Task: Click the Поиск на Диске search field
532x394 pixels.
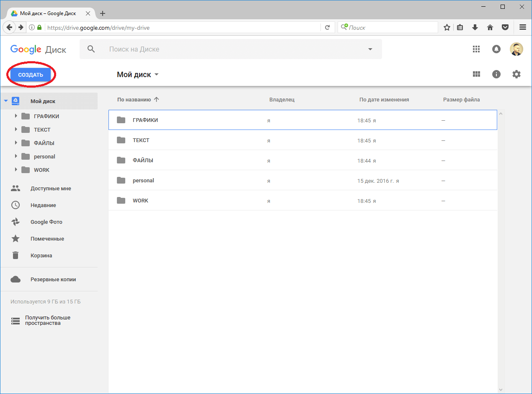Action: point(230,49)
